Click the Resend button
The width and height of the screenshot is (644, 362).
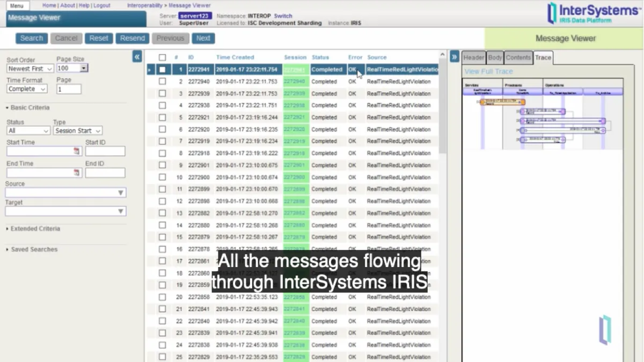[133, 38]
